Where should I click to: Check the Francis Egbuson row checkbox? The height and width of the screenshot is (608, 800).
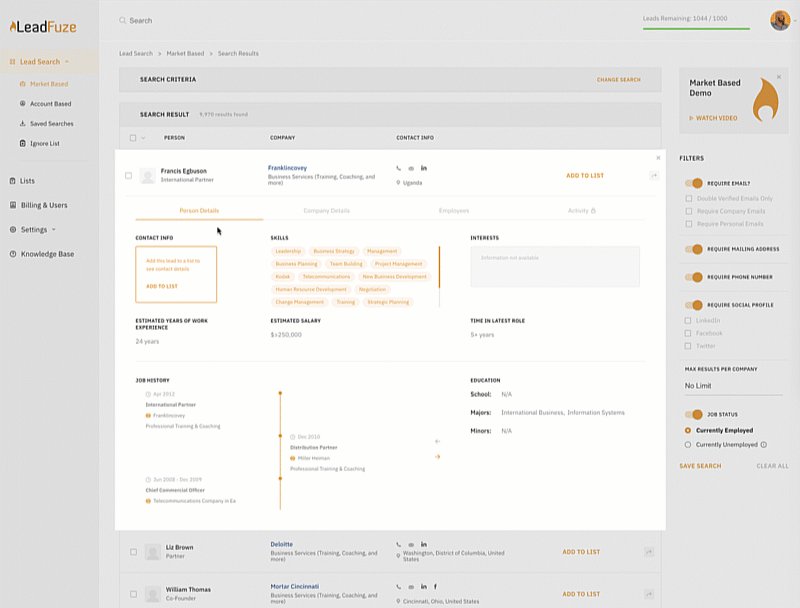coord(129,175)
